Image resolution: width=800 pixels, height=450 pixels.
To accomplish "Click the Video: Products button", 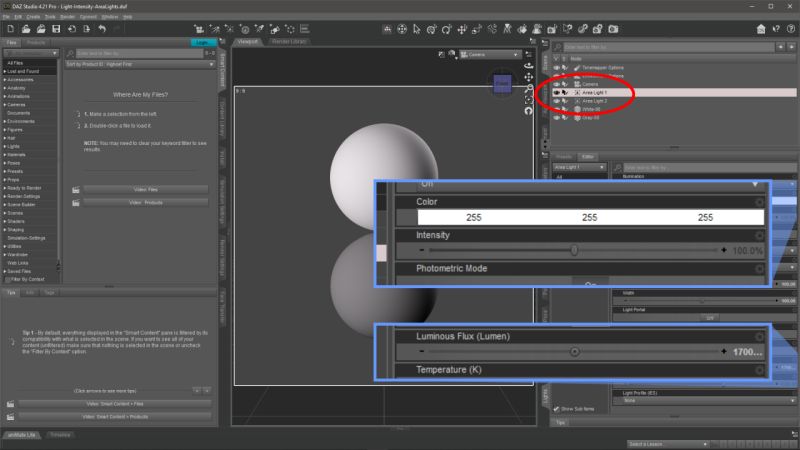I will (146, 203).
